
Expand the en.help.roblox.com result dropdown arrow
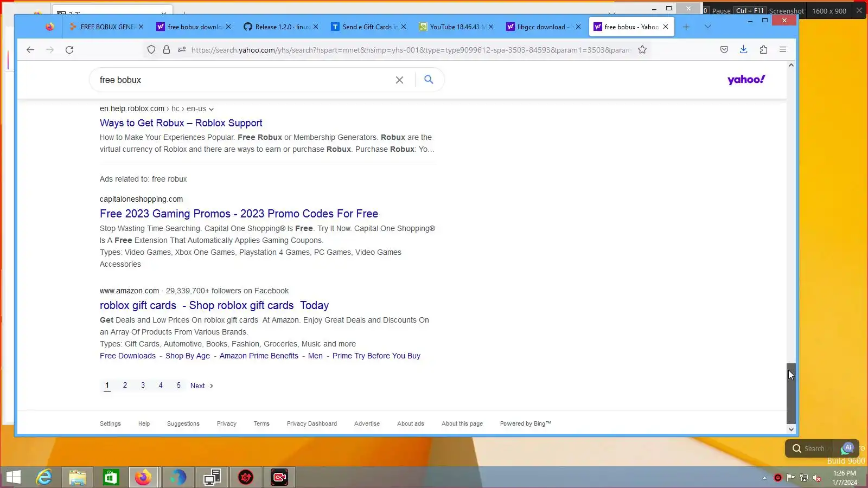[211, 109]
